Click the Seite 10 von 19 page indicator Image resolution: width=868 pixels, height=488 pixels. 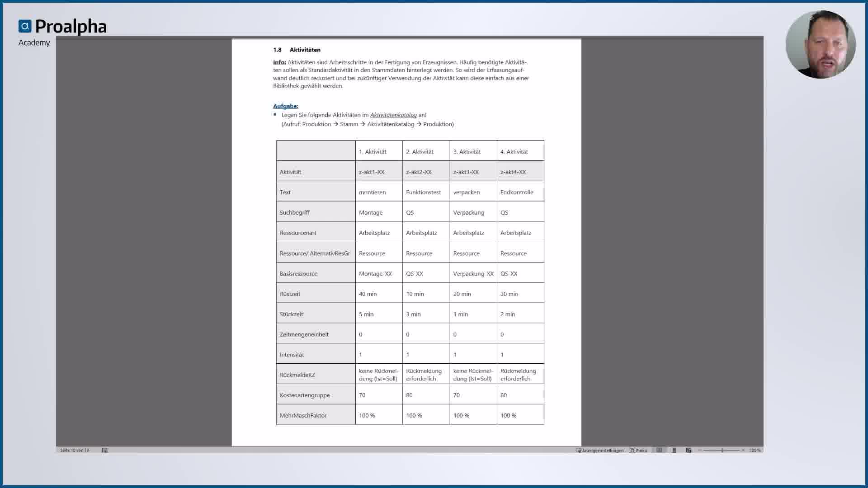(x=75, y=450)
